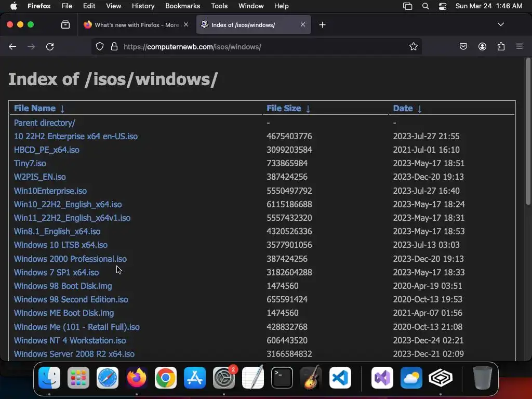Viewport: 532px width, 399px height.
Task: Open the Pocket save icon
Action: tap(463, 46)
